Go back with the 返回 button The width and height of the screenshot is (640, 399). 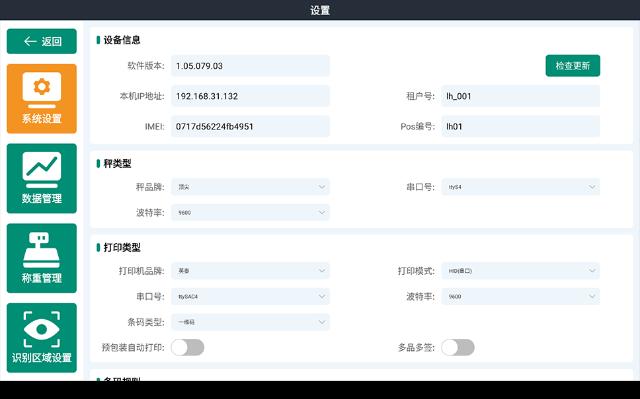point(42,41)
